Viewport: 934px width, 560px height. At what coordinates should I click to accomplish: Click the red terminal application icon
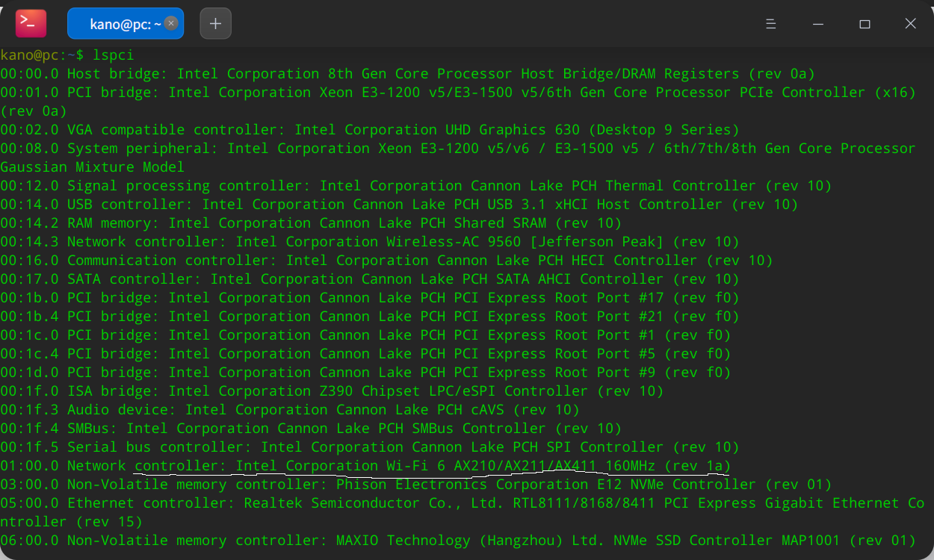coord(28,23)
